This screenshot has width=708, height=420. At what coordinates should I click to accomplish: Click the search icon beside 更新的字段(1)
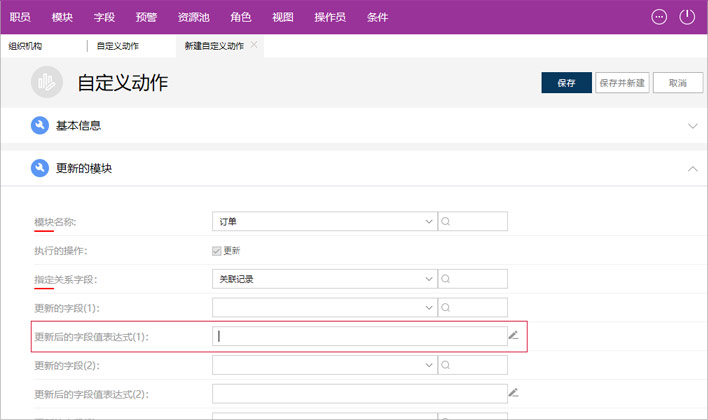click(446, 308)
